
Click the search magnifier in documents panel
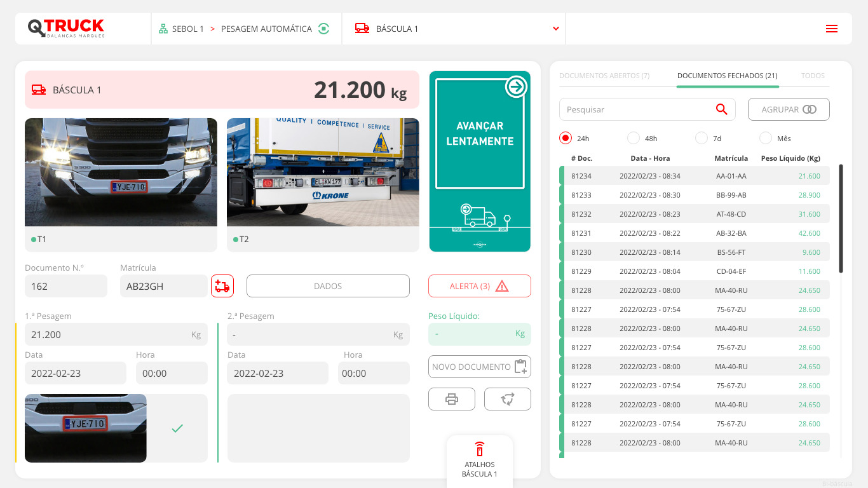click(721, 109)
